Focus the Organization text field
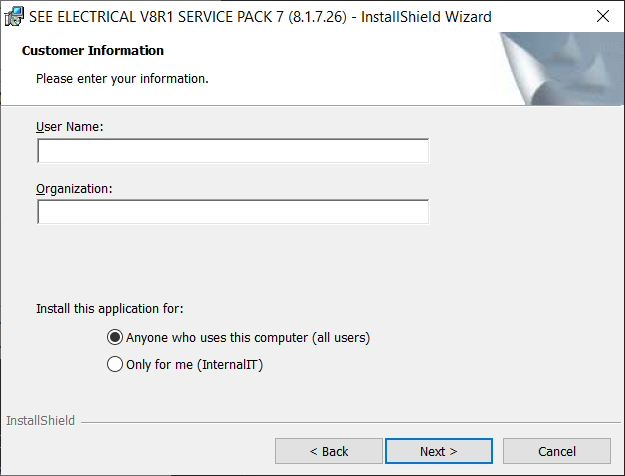625x476 pixels. [233, 212]
